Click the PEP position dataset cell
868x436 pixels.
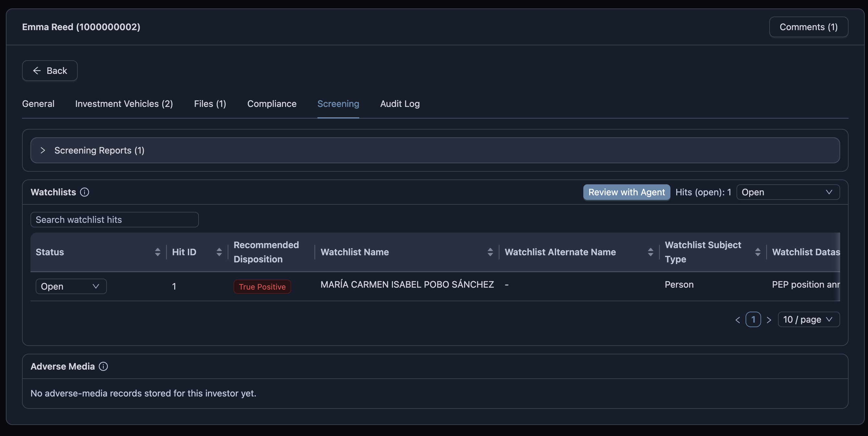[x=806, y=285]
